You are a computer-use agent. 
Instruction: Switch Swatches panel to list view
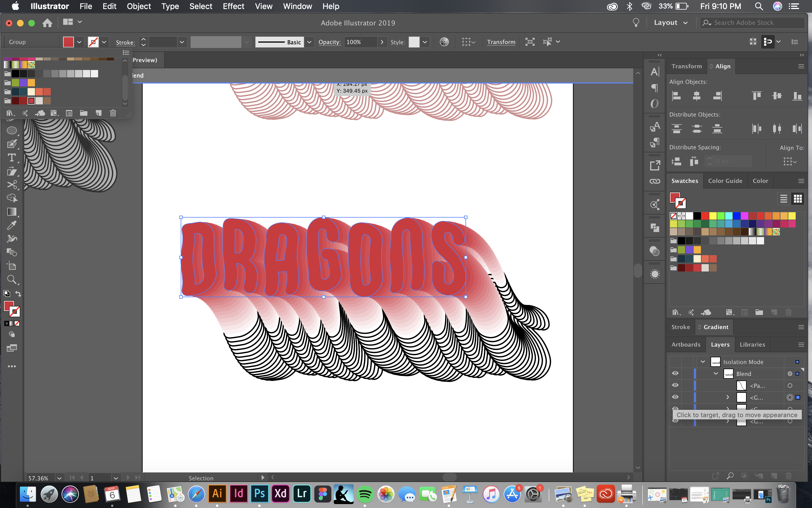784,199
